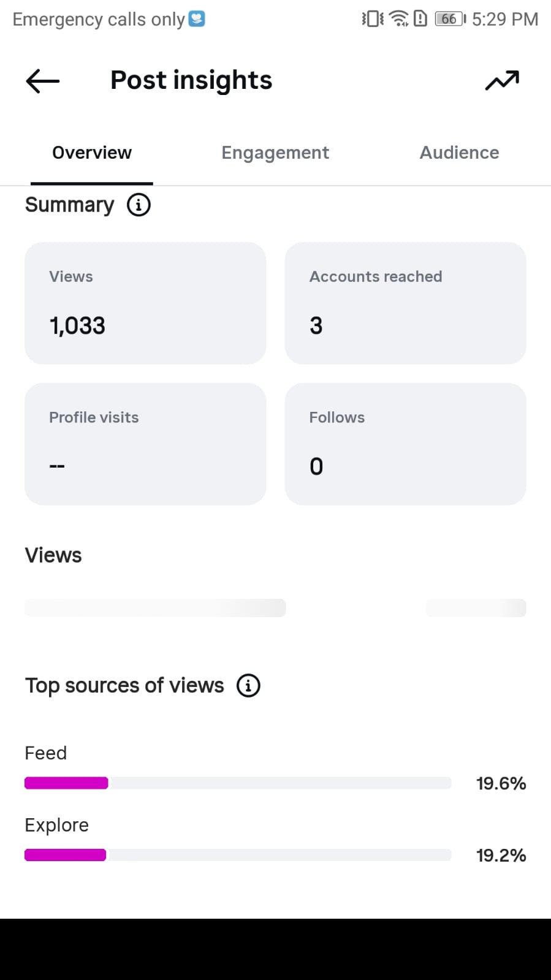Open the Accounts reached card
The image size is (551, 980).
(x=405, y=303)
